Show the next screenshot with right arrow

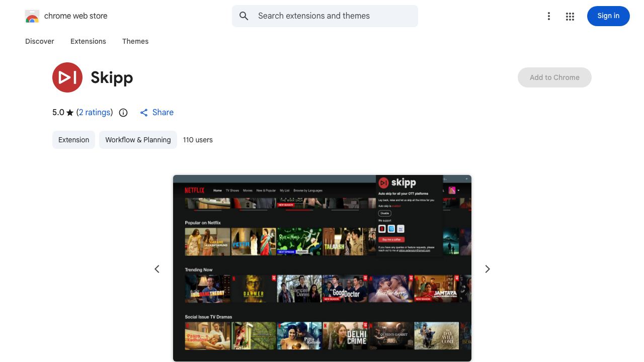coord(487,269)
